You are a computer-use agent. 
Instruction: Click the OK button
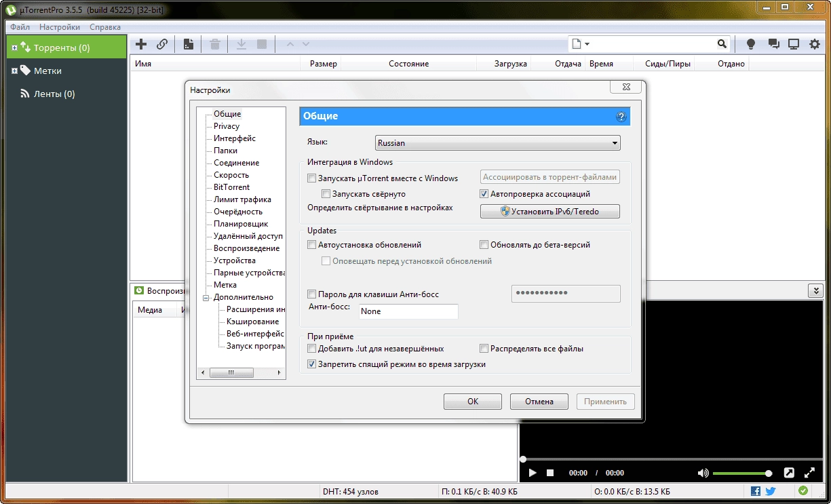[473, 402]
